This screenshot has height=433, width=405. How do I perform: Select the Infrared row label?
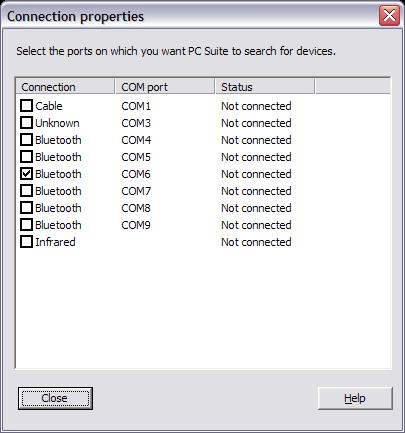[55, 242]
